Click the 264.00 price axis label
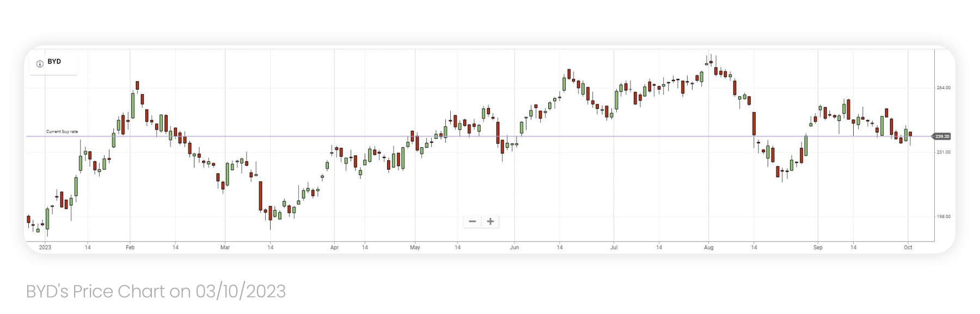The image size is (980, 314). [944, 88]
